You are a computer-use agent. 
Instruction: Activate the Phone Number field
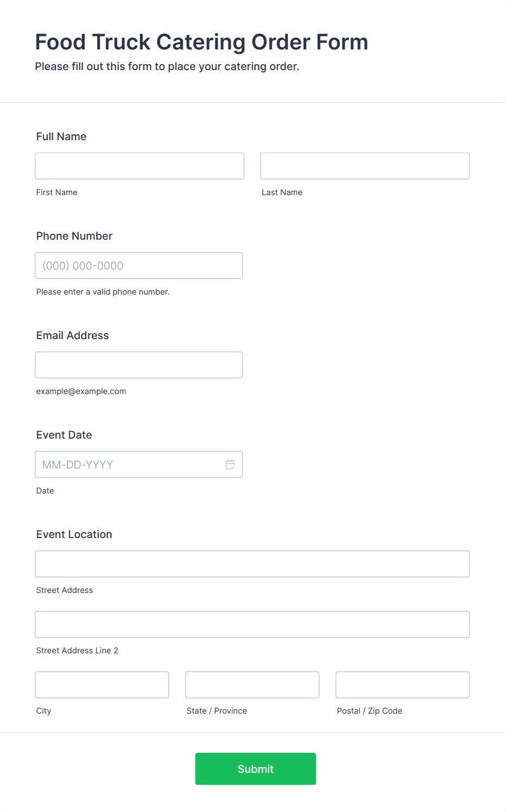point(139,266)
